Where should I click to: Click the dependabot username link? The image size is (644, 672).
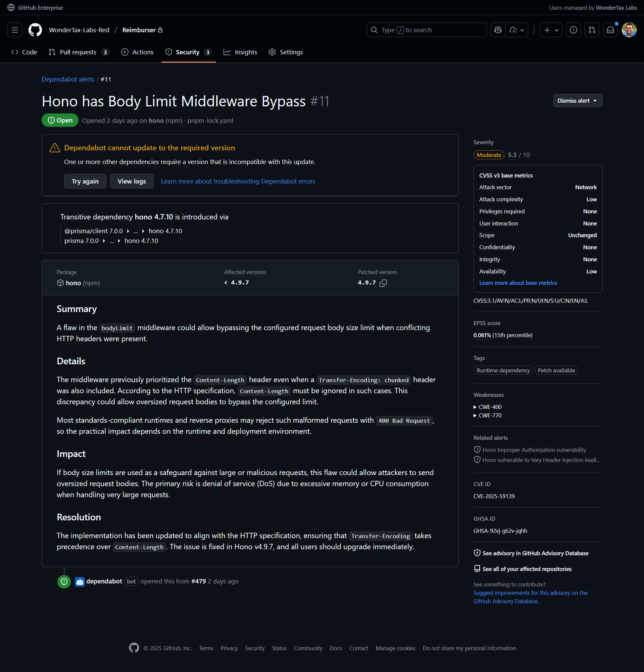[104, 581]
